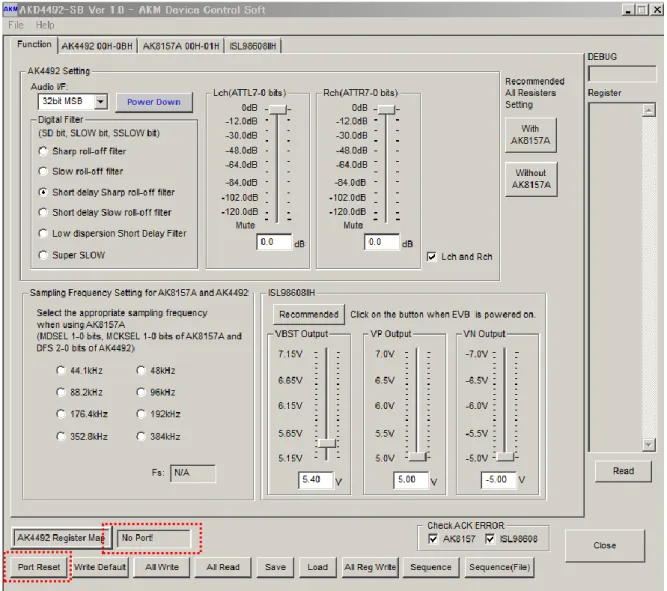Click the Save button
Viewport: 667px width, 591px height.
tap(275, 567)
